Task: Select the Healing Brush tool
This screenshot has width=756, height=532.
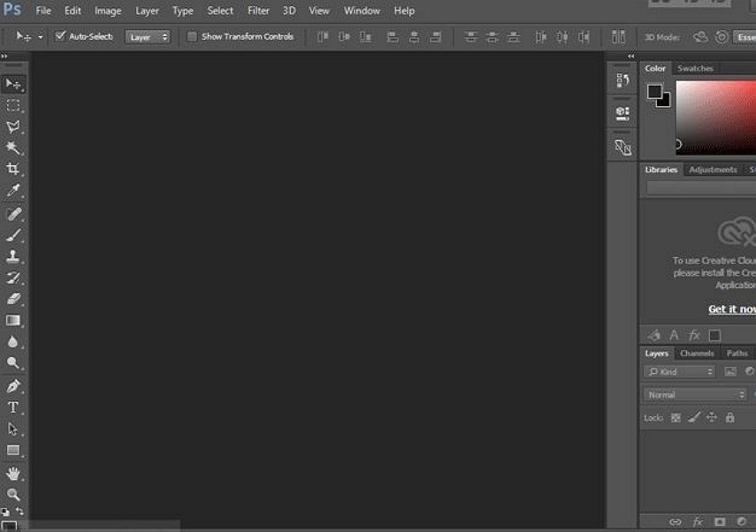Action: (x=13, y=214)
